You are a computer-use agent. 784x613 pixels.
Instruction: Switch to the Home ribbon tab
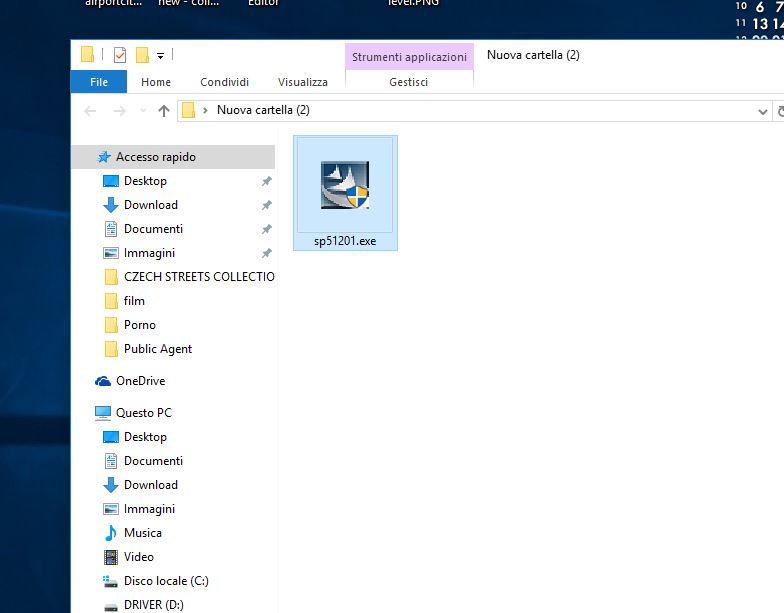[x=156, y=82]
